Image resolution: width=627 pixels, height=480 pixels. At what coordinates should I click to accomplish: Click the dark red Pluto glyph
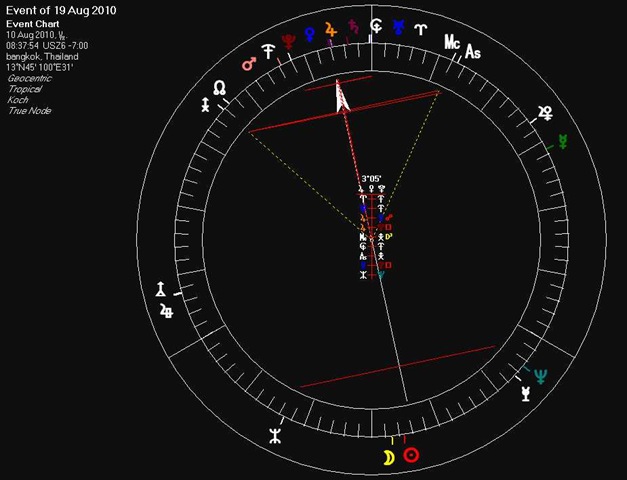point(288,42)
